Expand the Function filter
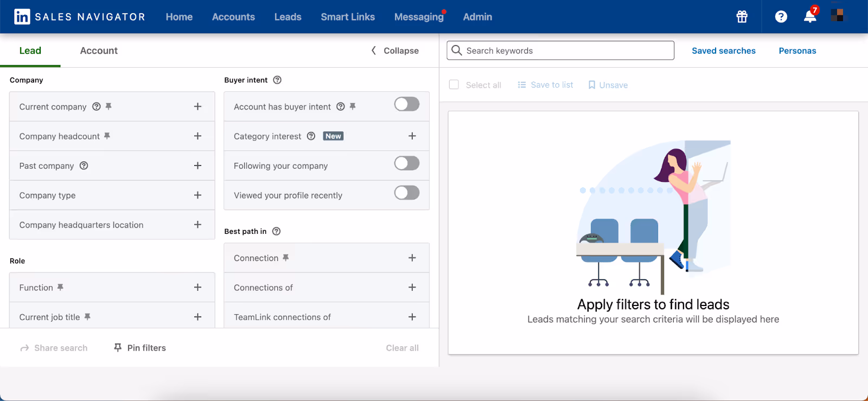This screenshot has width=868, height=401. 197,287
